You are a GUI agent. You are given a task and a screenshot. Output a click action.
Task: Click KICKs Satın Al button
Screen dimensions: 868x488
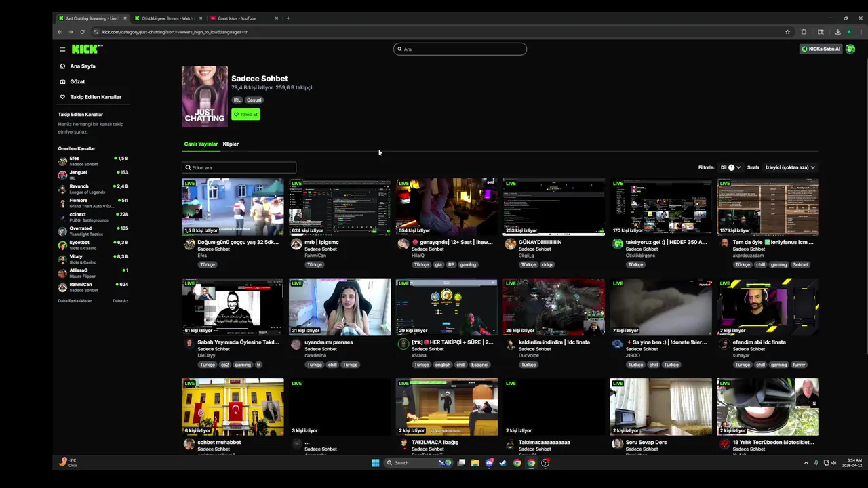coord(821,49)
